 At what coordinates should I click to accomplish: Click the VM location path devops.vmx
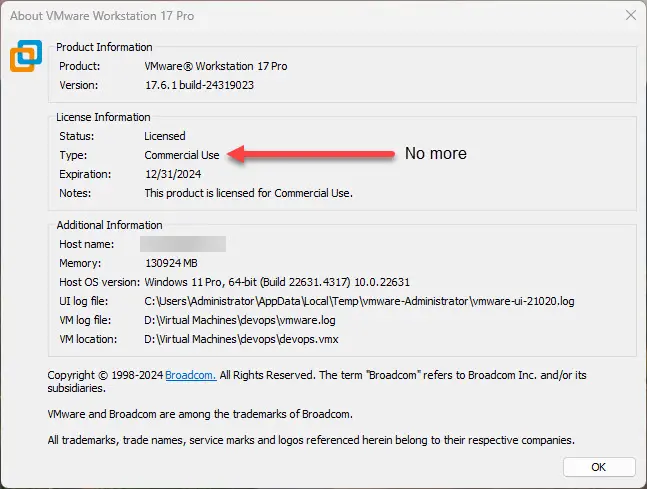coord(241,339)
